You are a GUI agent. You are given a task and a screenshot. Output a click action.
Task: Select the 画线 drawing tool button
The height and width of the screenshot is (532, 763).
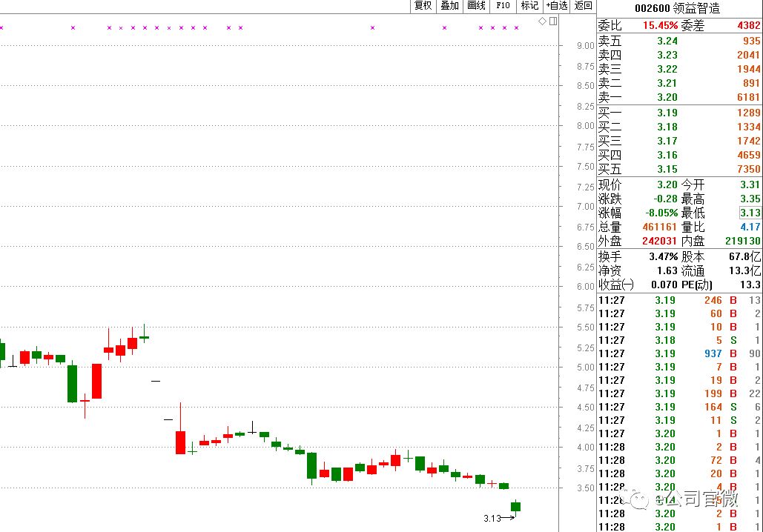click(476, 6)
